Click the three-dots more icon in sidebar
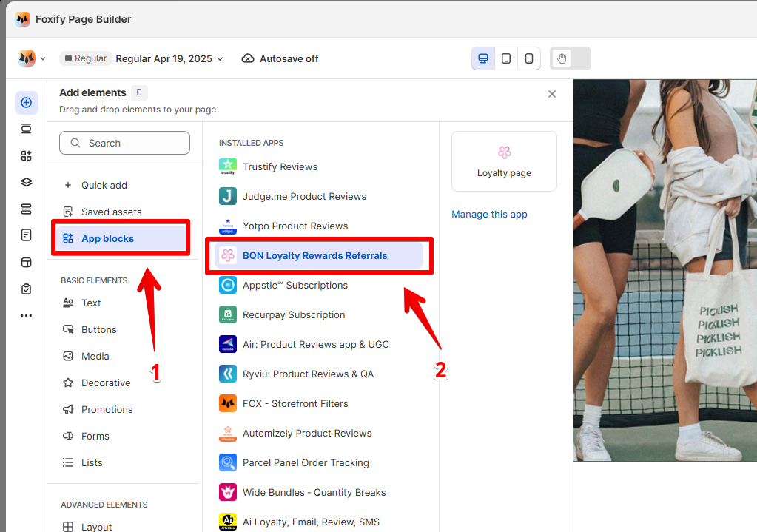This screenshot has width=757, height=532. point(27,315)
